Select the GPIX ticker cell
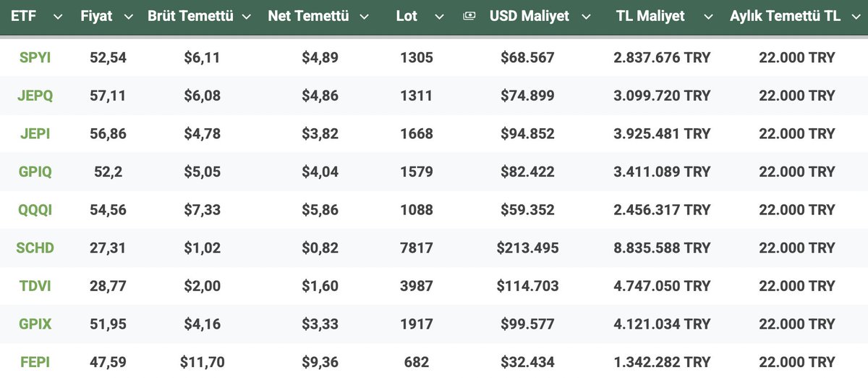This screenshot has width=868, height=378. (x=35, y=324)
